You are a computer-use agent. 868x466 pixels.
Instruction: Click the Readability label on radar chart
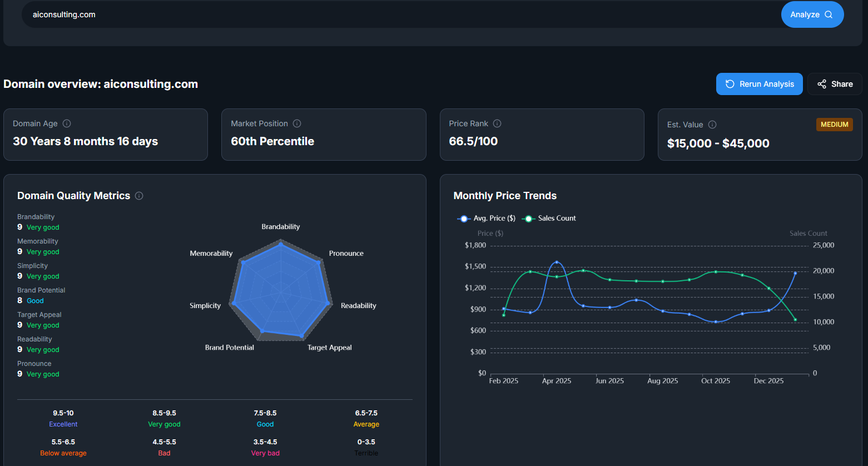[x=358, y=306]
